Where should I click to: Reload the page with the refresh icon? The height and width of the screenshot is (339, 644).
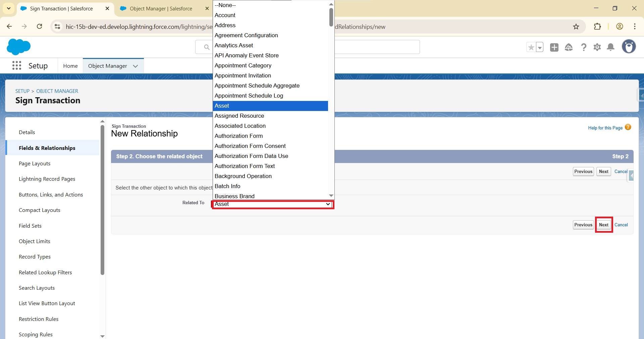(39, 26)
